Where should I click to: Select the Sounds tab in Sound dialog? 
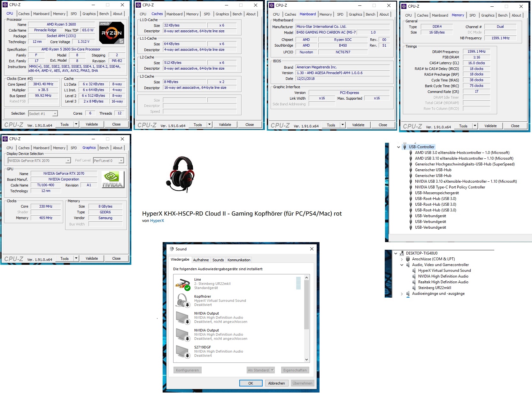218,260
